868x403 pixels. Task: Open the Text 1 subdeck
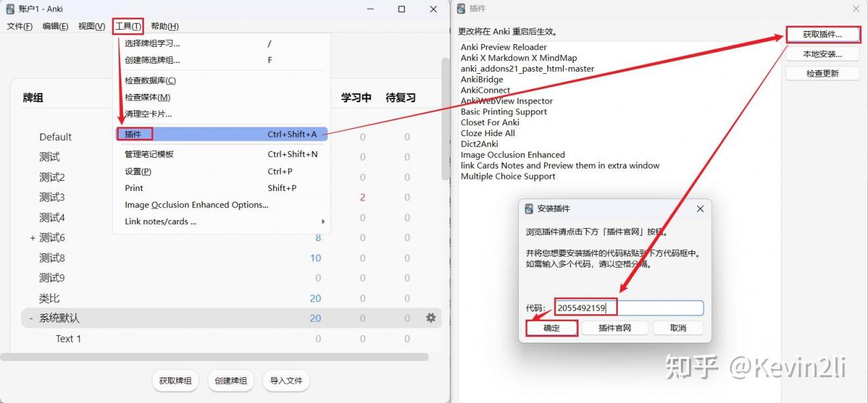(x=68, y=339)
